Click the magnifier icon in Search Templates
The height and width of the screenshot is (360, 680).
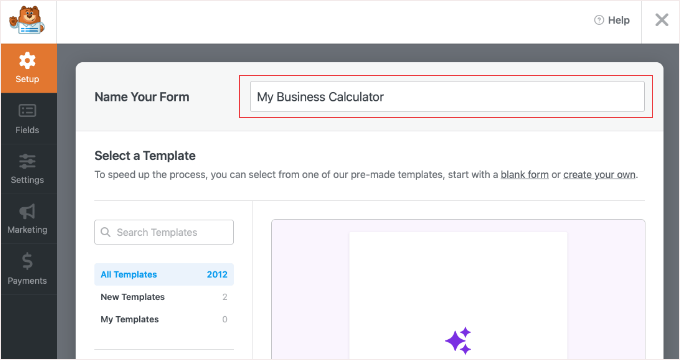pos(105,232)
